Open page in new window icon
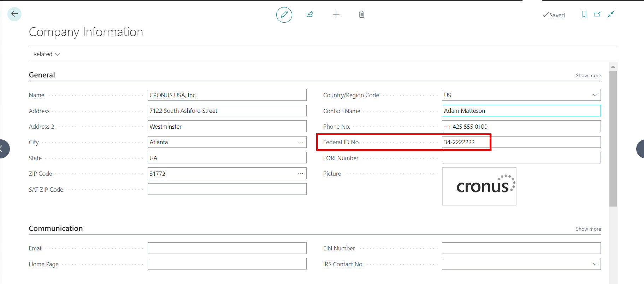Screen dimensions: 644x284 pyautogui.click(x=597, y=15)
